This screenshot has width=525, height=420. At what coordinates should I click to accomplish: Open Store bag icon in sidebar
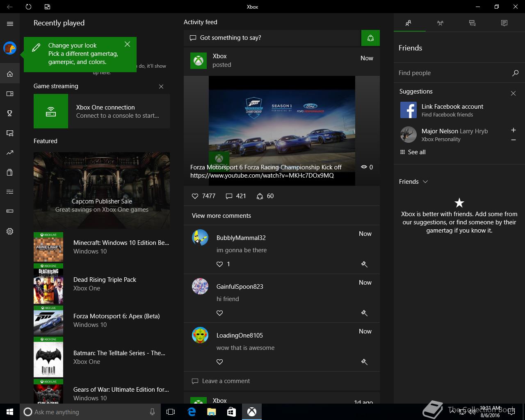[10, 172]
